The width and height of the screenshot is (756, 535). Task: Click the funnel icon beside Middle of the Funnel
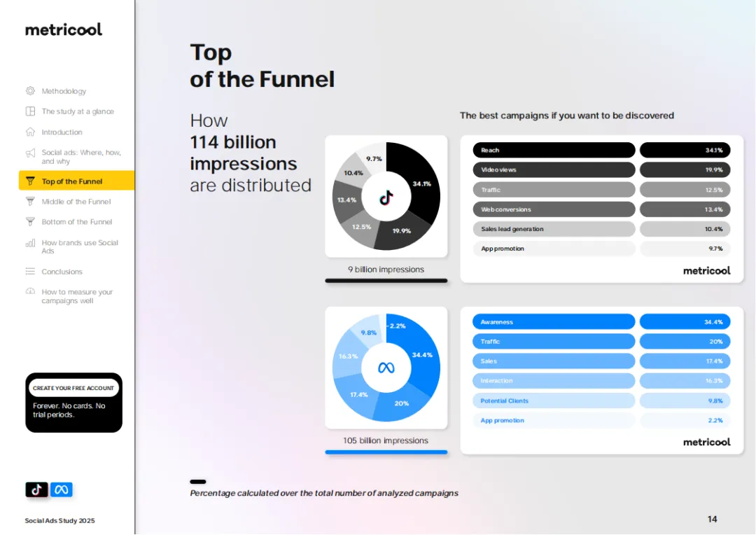click(30, 201)
